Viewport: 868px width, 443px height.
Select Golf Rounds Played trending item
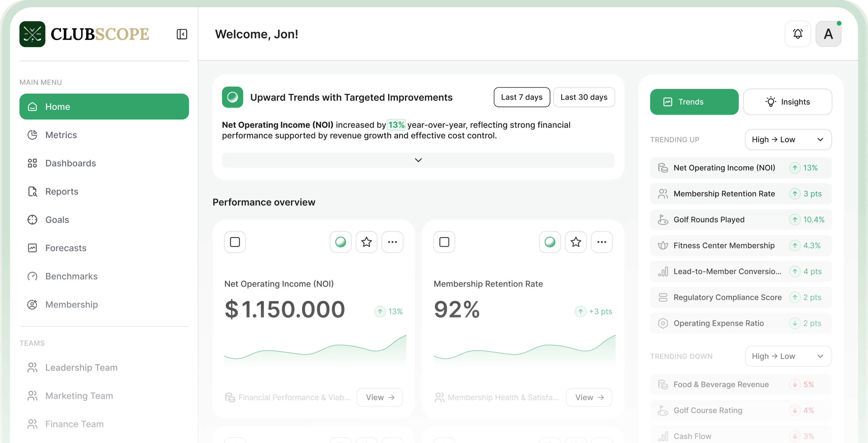(741, 220)
